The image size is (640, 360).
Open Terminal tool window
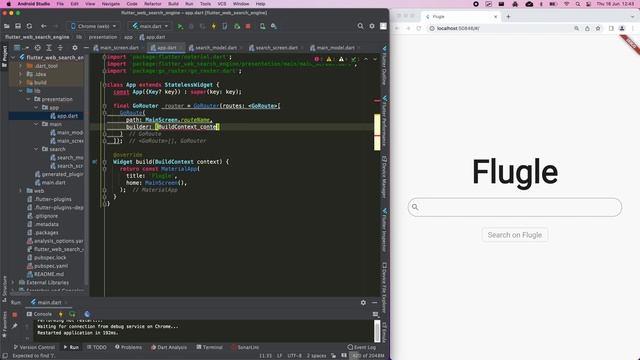click(209, 347)
